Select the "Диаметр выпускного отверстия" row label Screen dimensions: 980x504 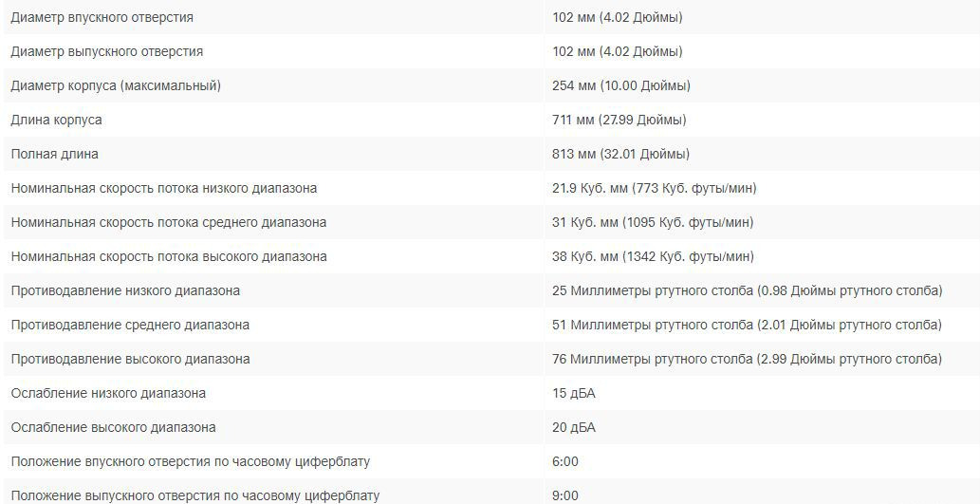(106, 51)
